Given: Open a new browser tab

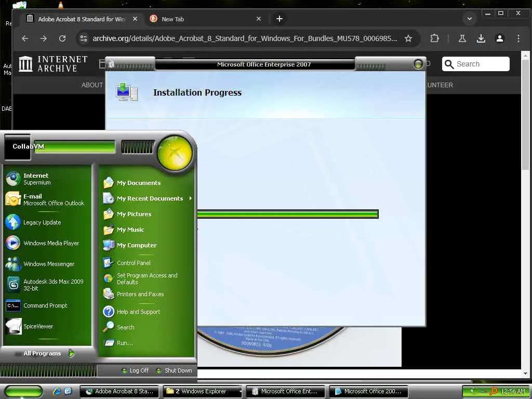Looking at the screenshot, I should tap(279, 19).
